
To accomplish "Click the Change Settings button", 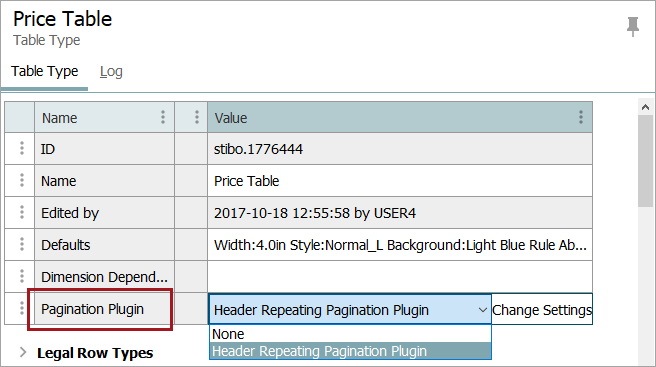I will [x=542, y=310].
